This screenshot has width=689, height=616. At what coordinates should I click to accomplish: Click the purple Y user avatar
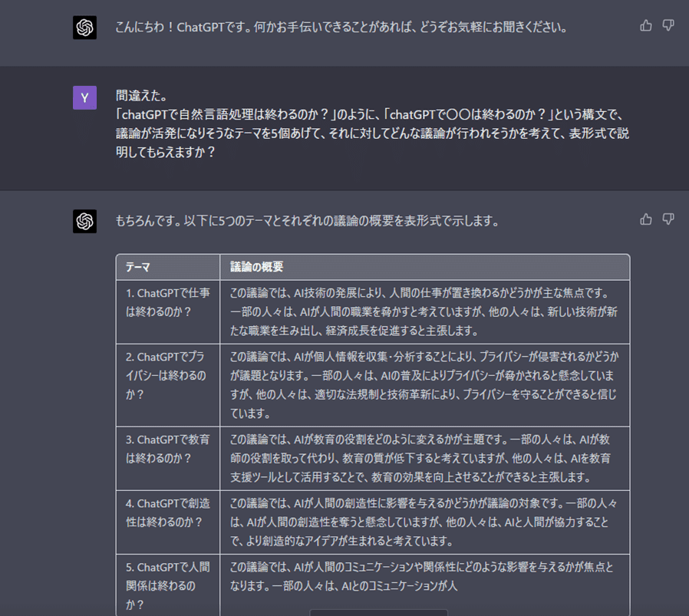pyautogui.click(x=85, y=97)
